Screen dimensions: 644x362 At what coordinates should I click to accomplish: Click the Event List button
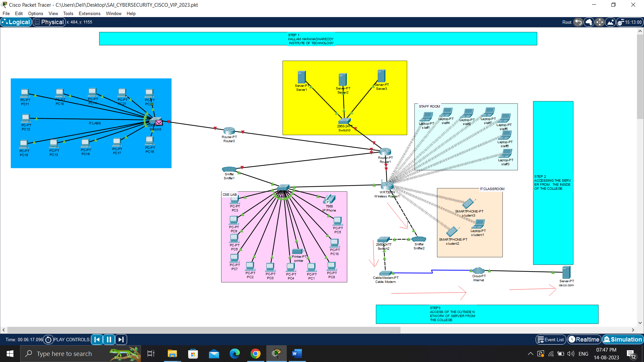550,339
